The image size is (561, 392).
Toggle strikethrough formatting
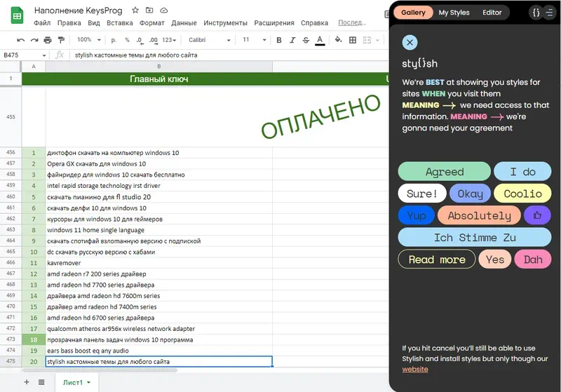306,40
